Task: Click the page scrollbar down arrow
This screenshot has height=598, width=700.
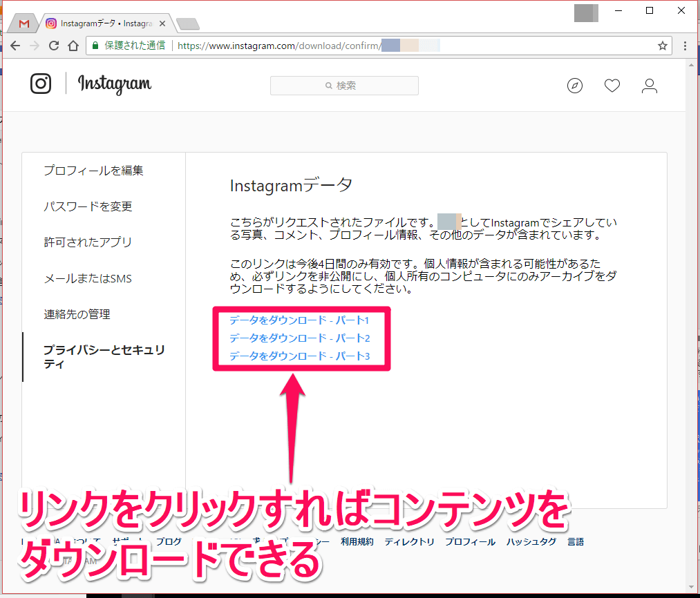Action: [692, 588]
